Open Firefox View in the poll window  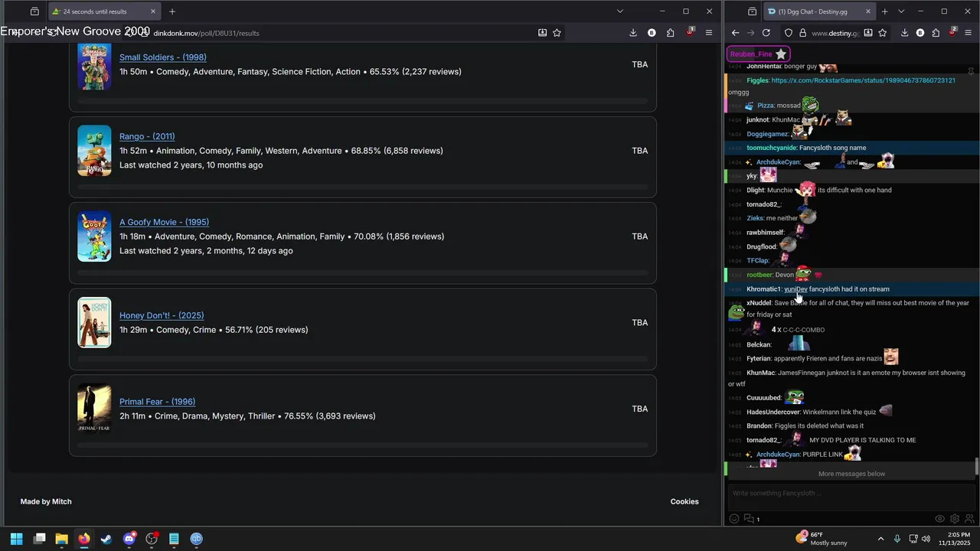click(x=34, y=11)
